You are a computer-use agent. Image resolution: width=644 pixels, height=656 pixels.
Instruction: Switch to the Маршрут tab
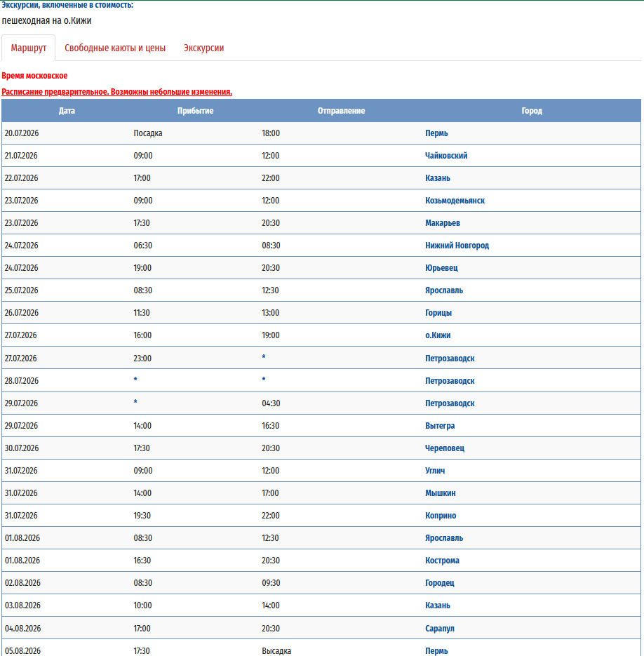29,48
